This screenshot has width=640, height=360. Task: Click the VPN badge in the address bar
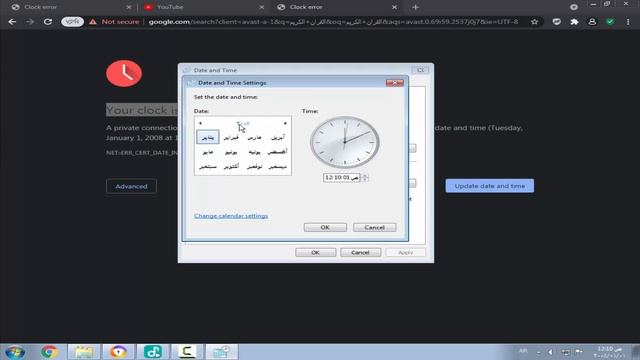tap(72, 22)
